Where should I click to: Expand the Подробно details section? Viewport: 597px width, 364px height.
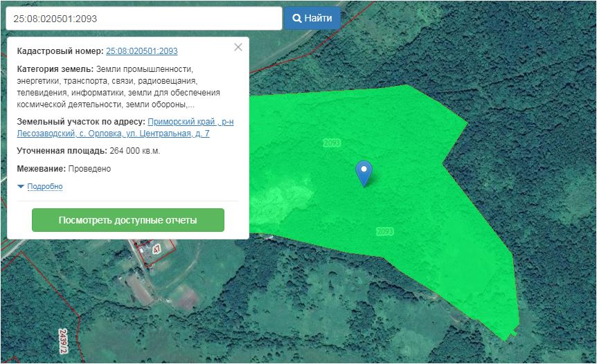click(45, 186)
